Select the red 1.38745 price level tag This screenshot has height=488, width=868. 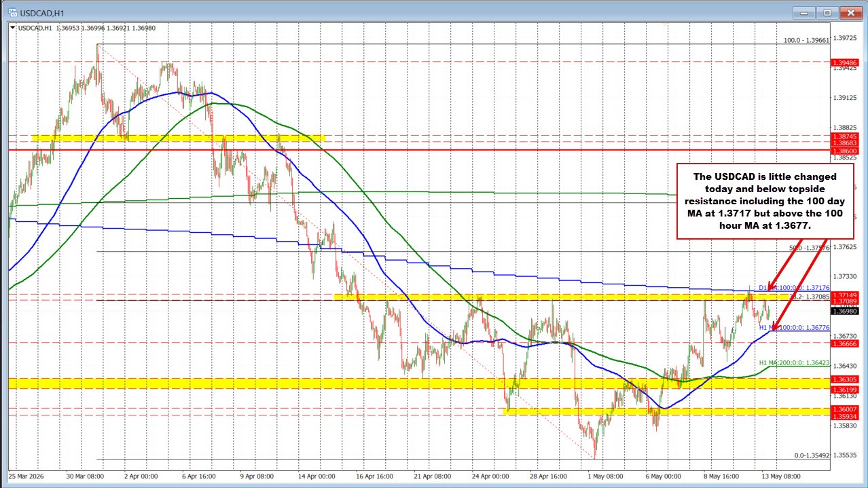click(844, 136)
